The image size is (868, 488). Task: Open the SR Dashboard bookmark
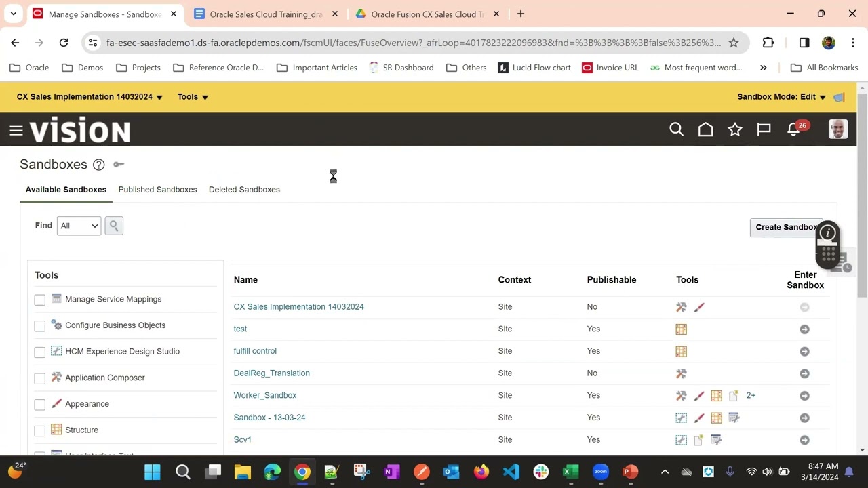pyautogui.click(x=401, y=68)
